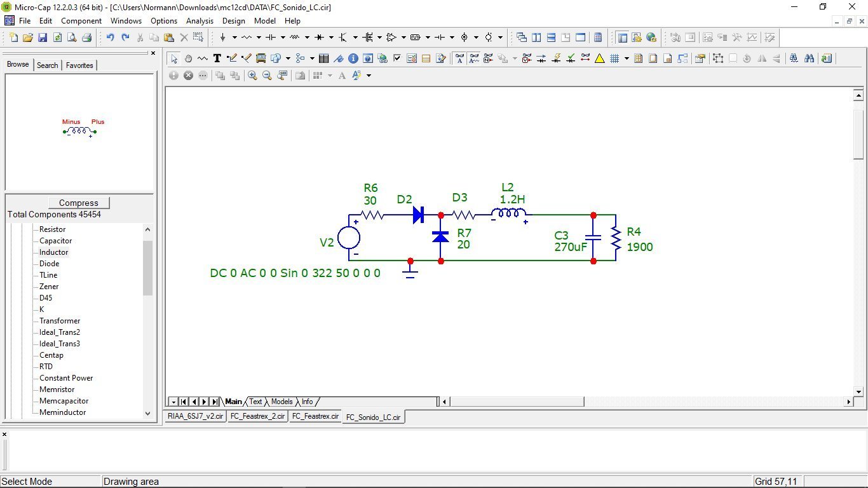Switch to the Favorites tab

pyautogui.click(x=79, y=65)
